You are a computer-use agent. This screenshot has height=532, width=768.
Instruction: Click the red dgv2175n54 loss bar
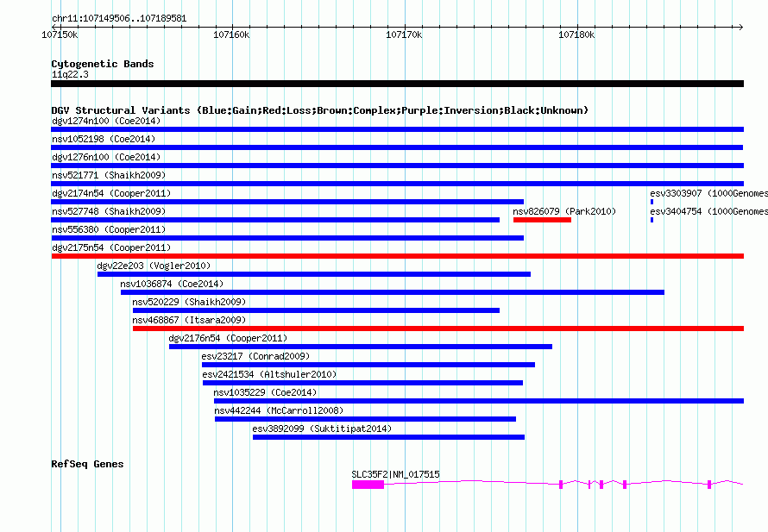tap(397, 256)
